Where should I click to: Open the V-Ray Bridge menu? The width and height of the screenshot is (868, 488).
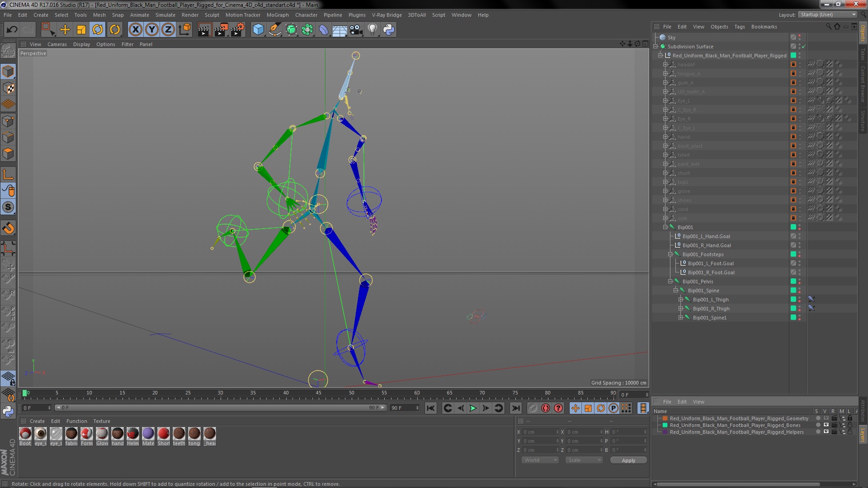[x=387, y=15]
